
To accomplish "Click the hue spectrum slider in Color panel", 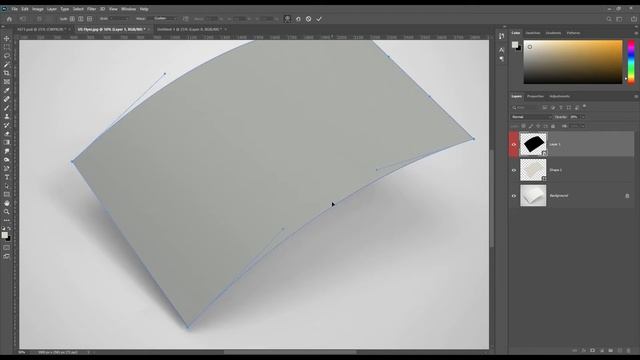I will point(631,62).
